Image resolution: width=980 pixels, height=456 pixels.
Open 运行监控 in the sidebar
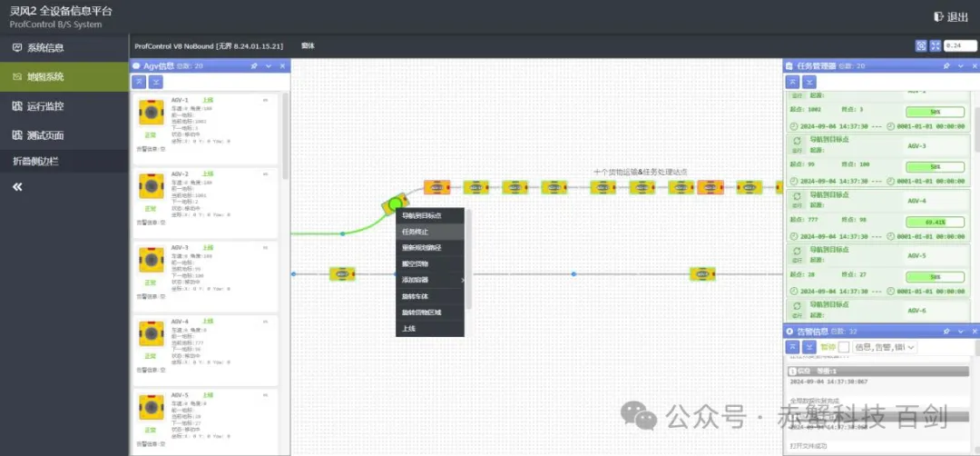pos(45,106)
